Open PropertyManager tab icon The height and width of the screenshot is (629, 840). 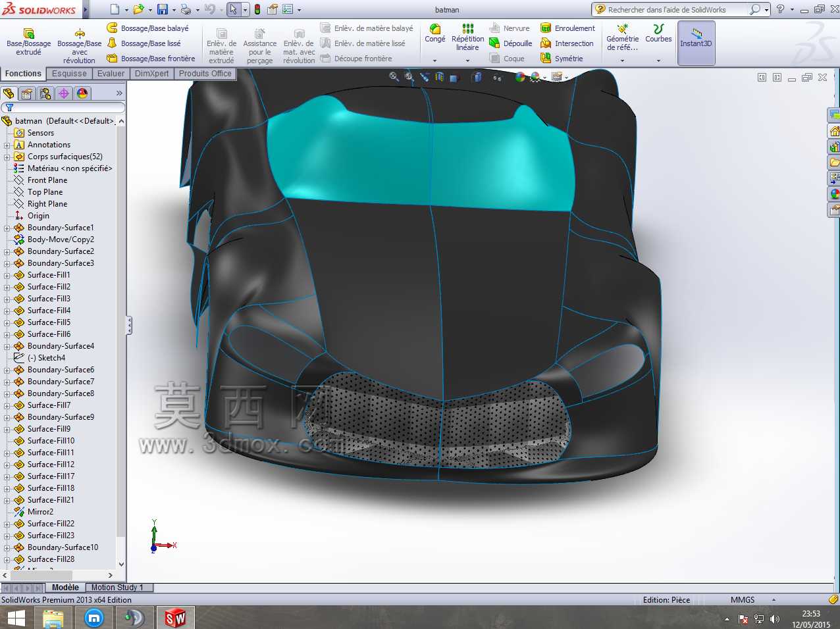pyautogui.click(x=27, y=93)
